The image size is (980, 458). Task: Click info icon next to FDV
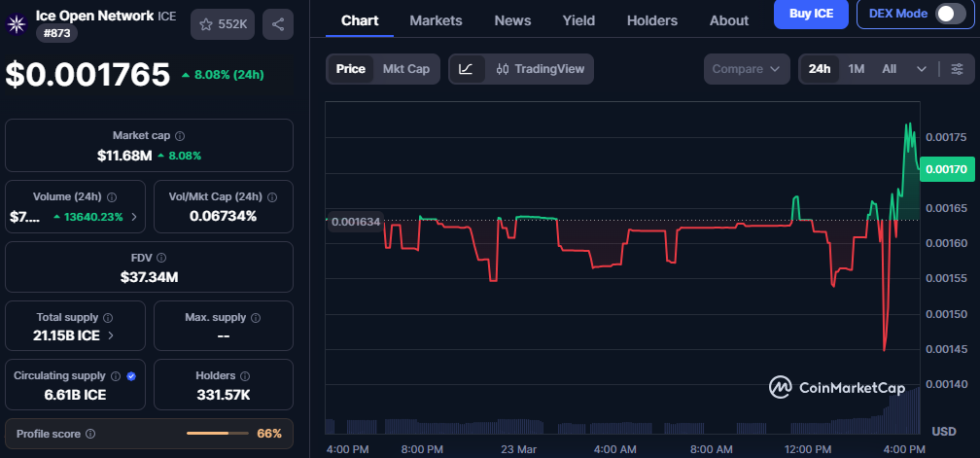click(161, 258)
